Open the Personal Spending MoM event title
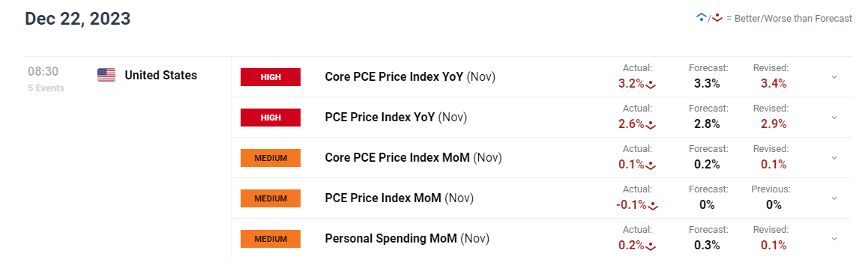This screenshot has width=868, height=277. coord(408,239)
